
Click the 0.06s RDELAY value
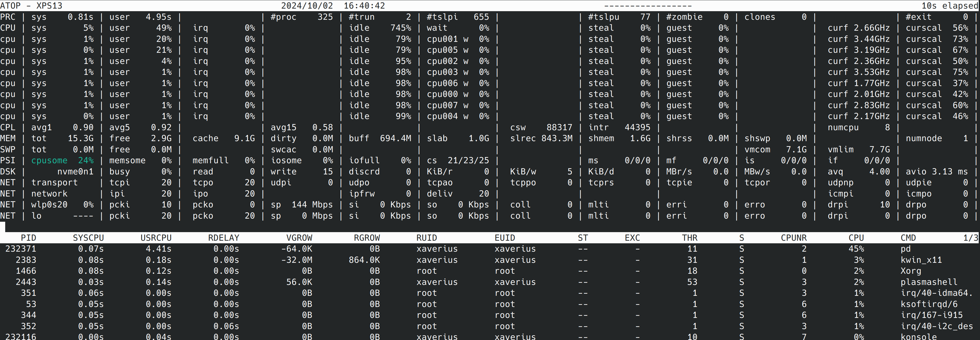(x=226, y=326)
